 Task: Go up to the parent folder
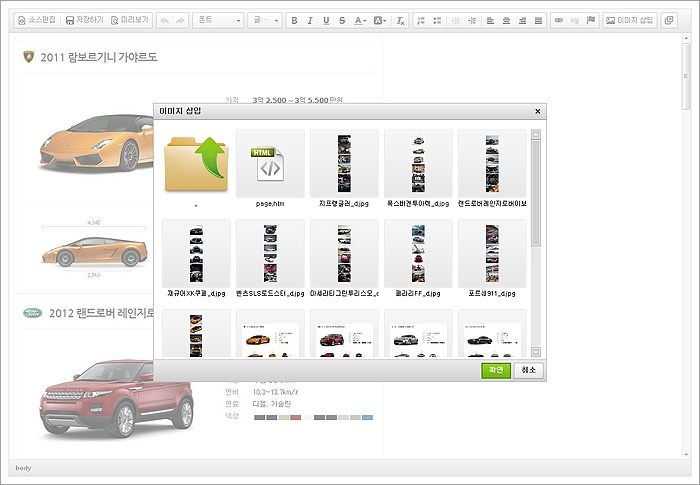point(196,164)
